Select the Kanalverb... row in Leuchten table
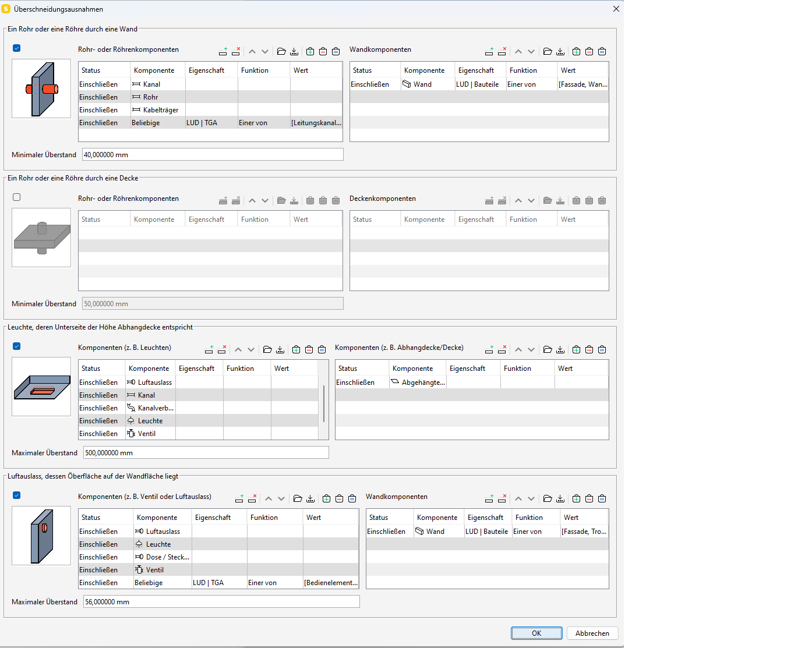 click(x=199, y=408)
